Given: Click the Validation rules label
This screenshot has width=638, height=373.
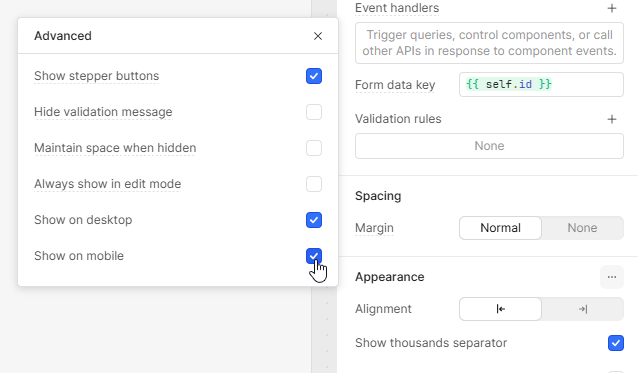Looking at the screenshot, I should click(398, 119).
